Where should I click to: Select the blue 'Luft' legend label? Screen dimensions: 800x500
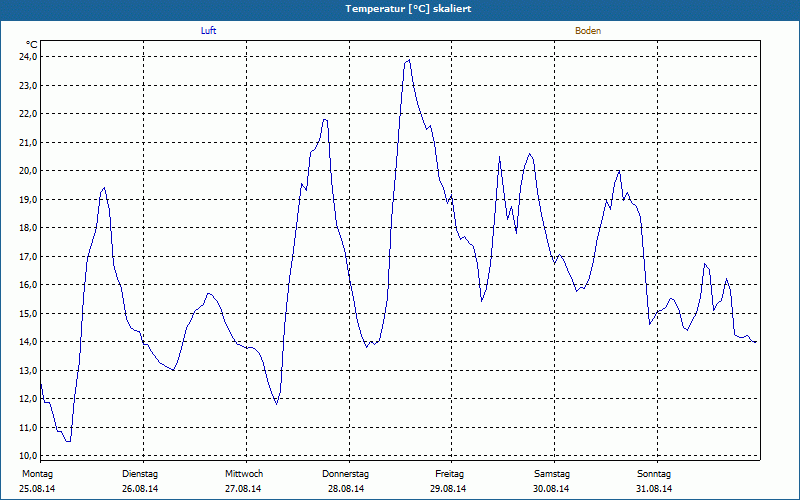208,31
